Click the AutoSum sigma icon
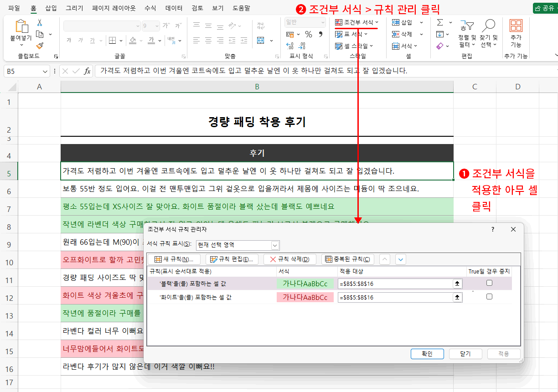The image size is (558, 392). (x=440, y=22)
